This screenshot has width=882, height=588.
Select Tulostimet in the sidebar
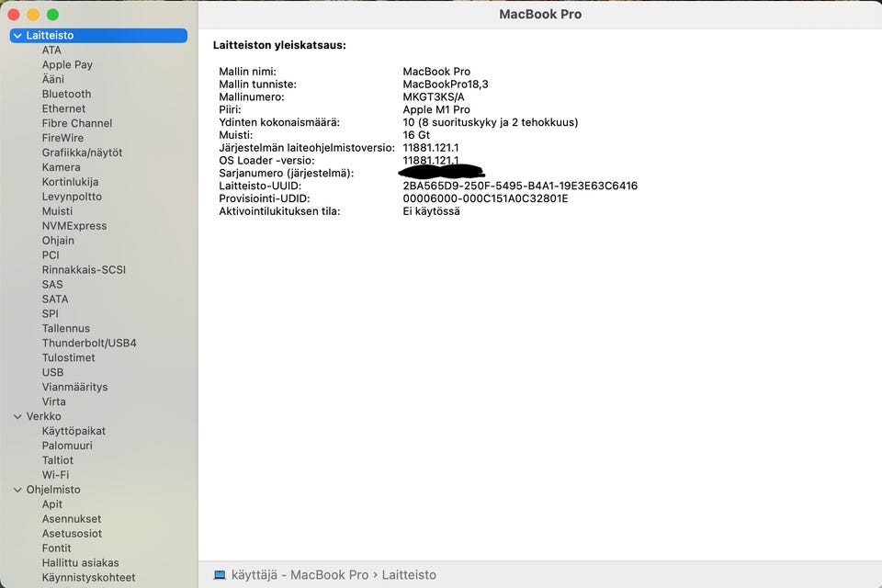point(68,357)
